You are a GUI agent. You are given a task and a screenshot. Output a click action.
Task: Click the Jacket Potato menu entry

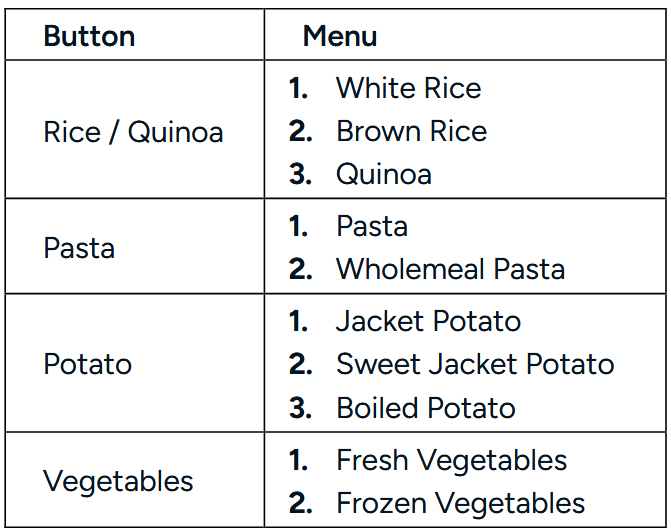click(428, 321)
